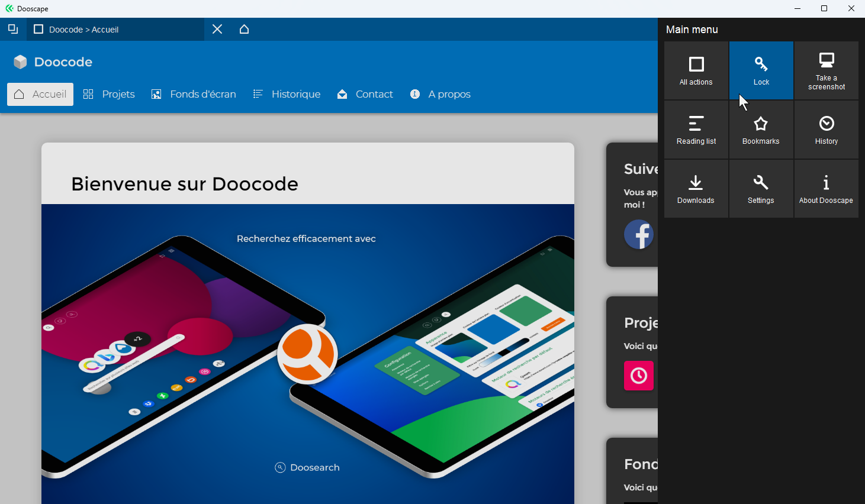
Task: Show browsing History
Action: [x=826, y=130]
